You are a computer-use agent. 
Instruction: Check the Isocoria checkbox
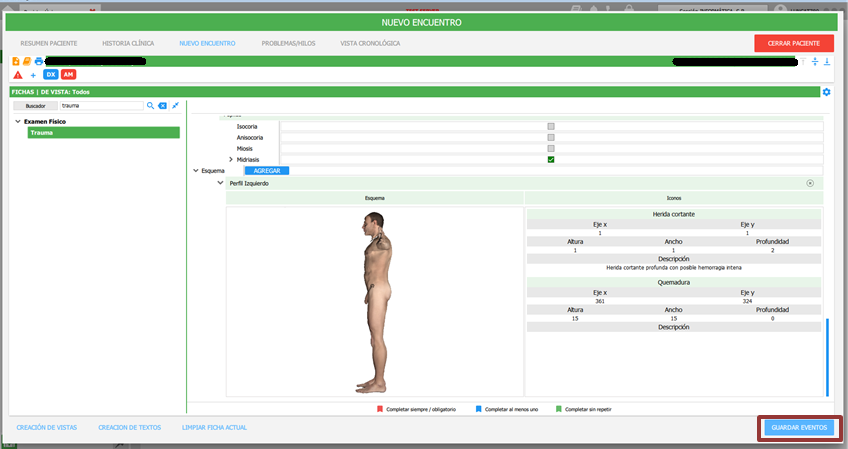[551, 127]
